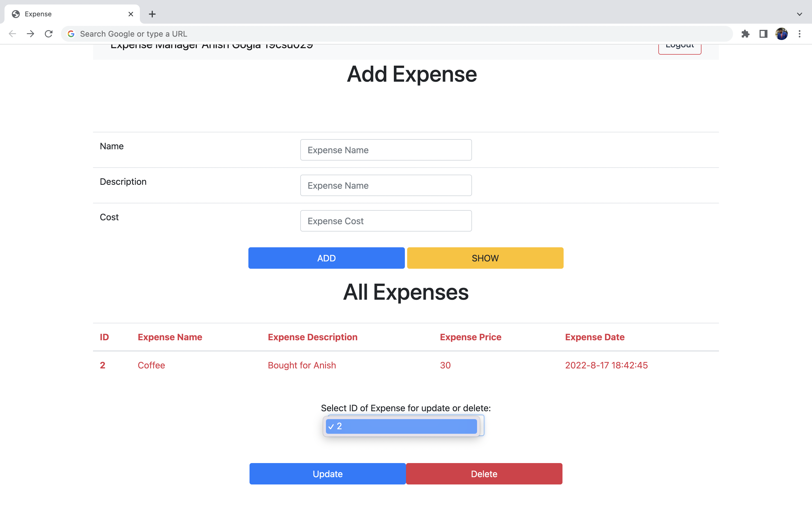812x507 pixels.
Task: Open a new tab with plus icon
Action: 152,14
